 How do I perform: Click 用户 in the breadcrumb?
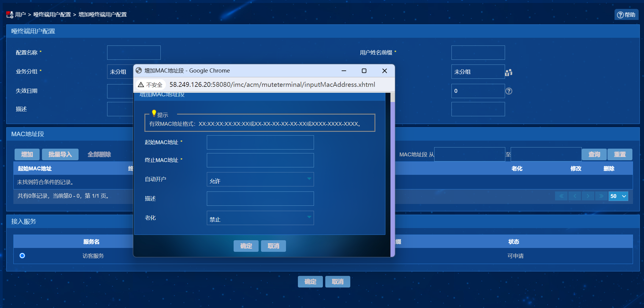[x=21, y=15]
